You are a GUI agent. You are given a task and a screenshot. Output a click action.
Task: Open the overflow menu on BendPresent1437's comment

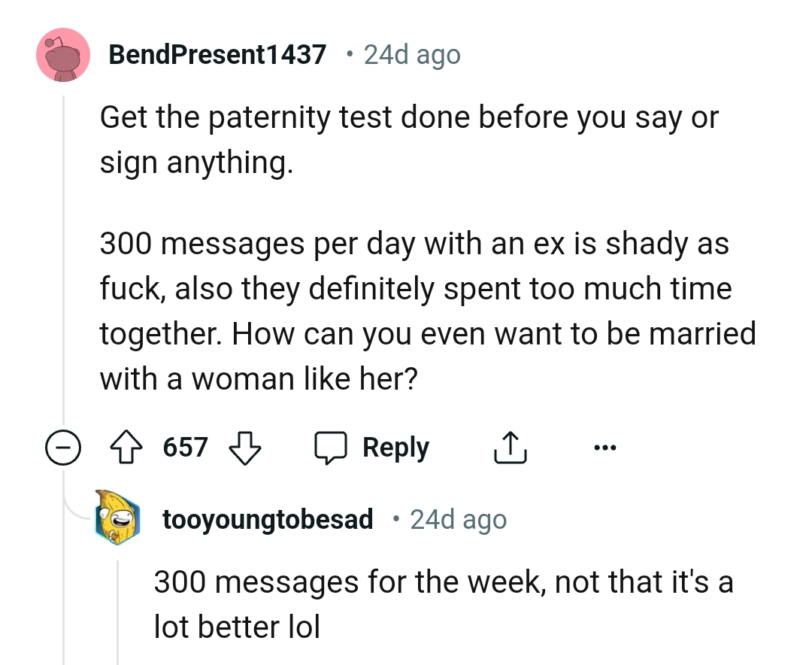604,446
